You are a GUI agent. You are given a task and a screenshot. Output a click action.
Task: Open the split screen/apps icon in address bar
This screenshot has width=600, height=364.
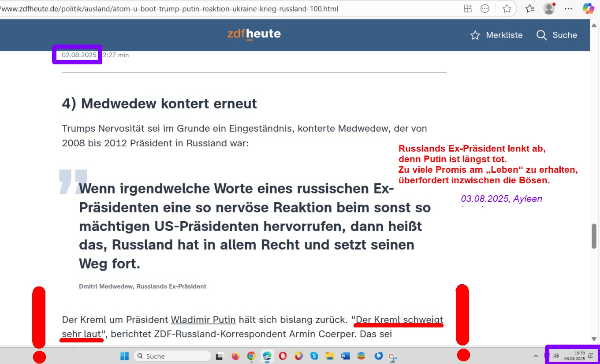tap(468, 8)
